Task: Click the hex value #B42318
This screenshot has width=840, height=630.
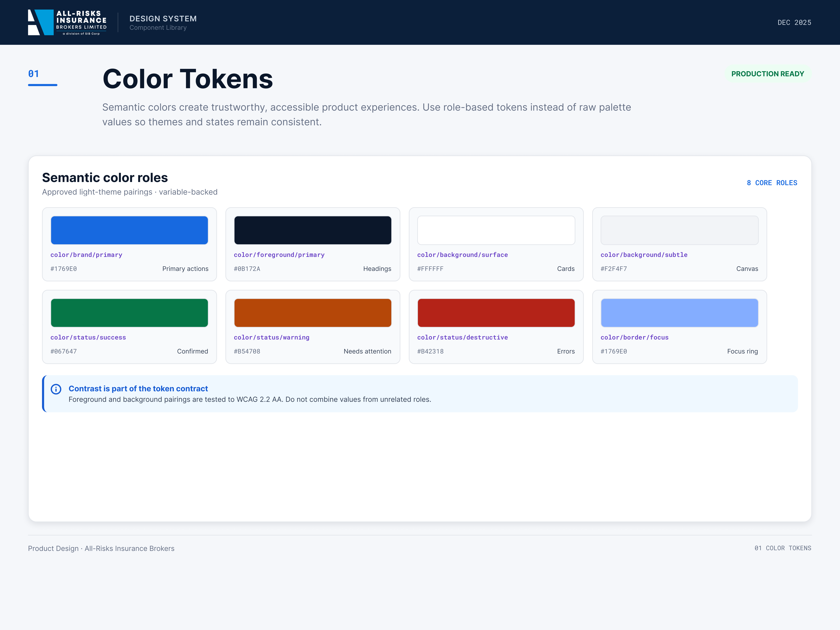Action: (430, 351)
